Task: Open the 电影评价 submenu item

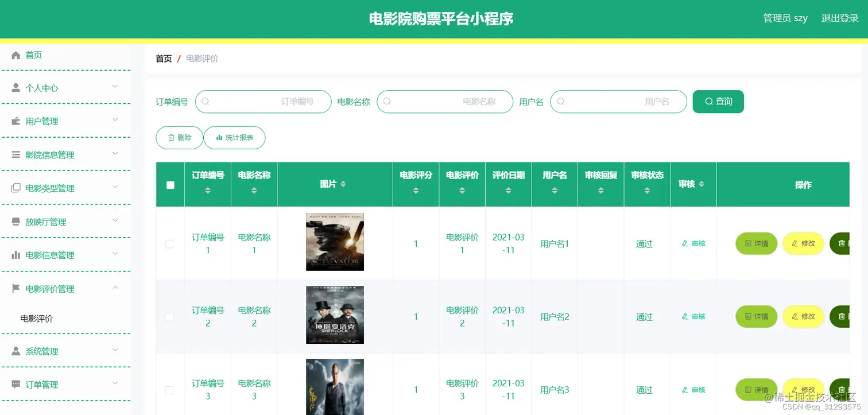Action: point(36,318)
